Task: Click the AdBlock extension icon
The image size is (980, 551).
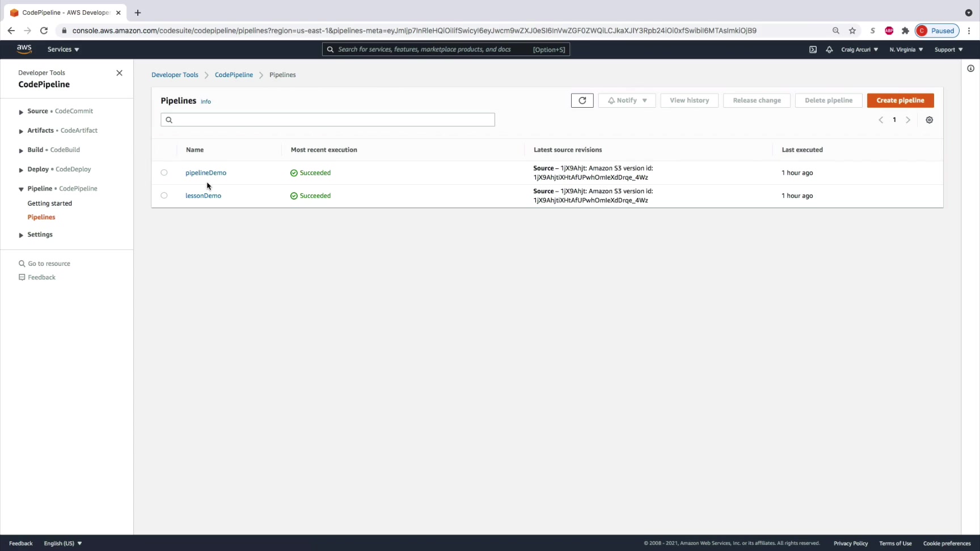Action: 889,31
